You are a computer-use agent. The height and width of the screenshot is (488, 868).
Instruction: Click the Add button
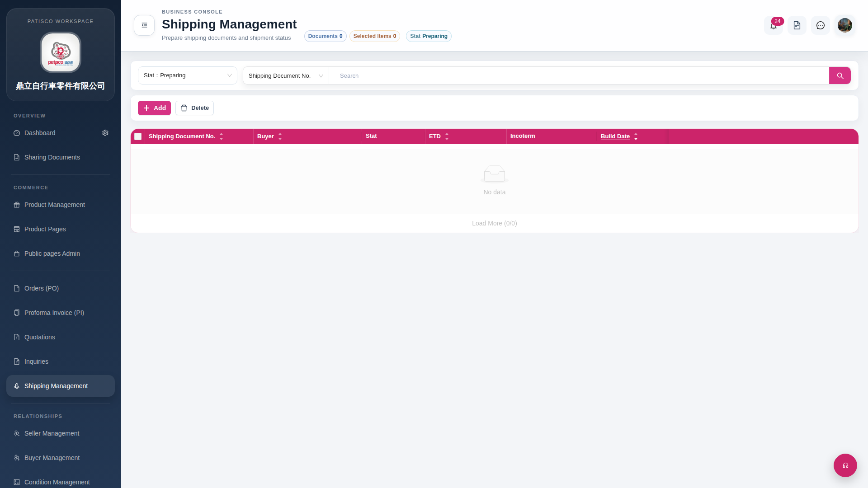point(154,108)
